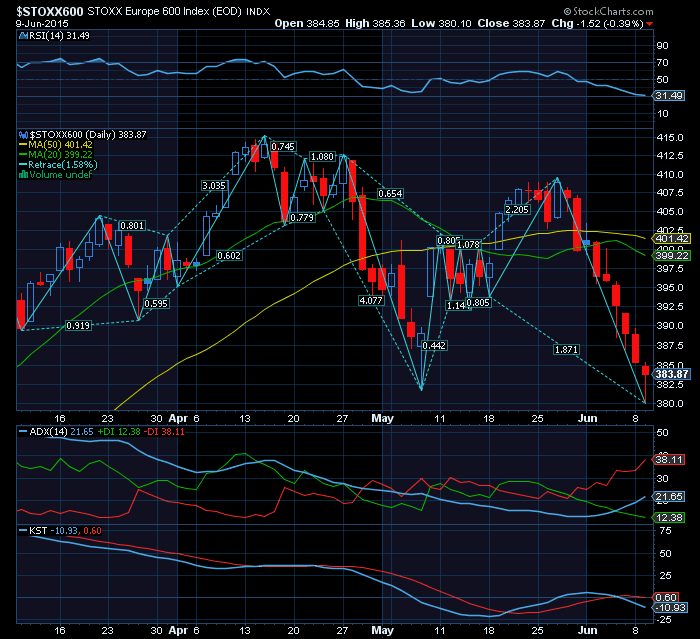Click the 380.0 price axis label

(670, 403)
